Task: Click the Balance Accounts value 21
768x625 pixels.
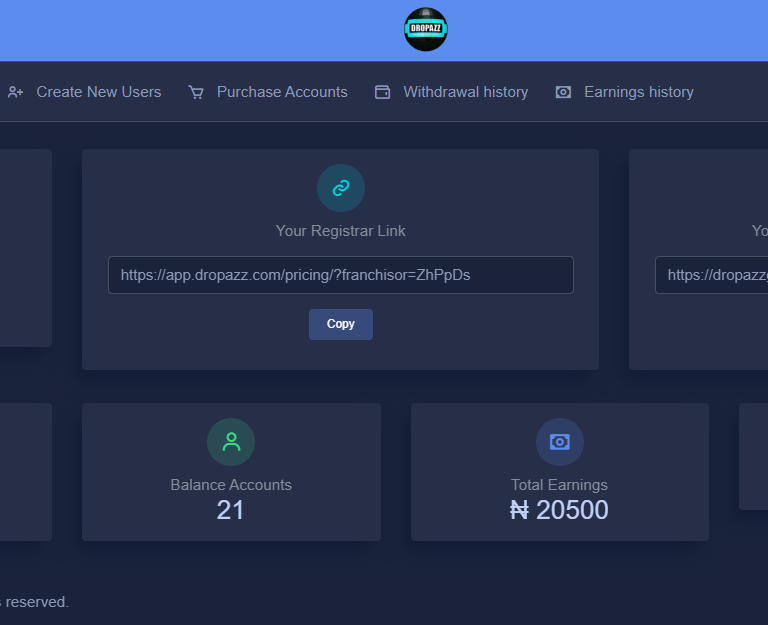Action: click(231, 511)
